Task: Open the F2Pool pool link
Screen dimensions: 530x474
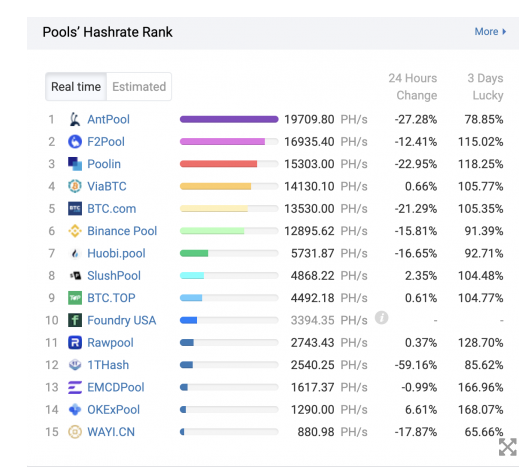Action: tap(106, 142)
